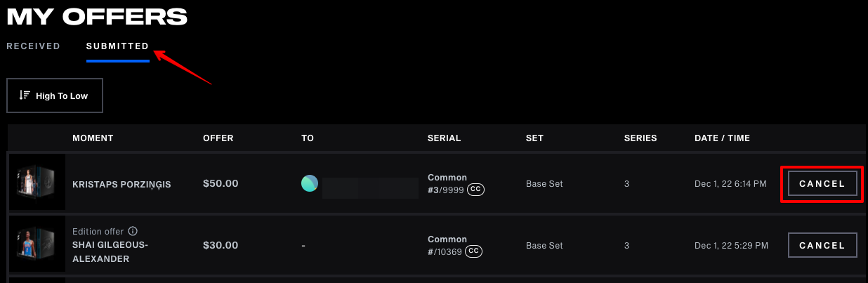Click the Kristaps Porzingis moment name
The width and height of the screenshot is (868, 283).
(121, 185)
